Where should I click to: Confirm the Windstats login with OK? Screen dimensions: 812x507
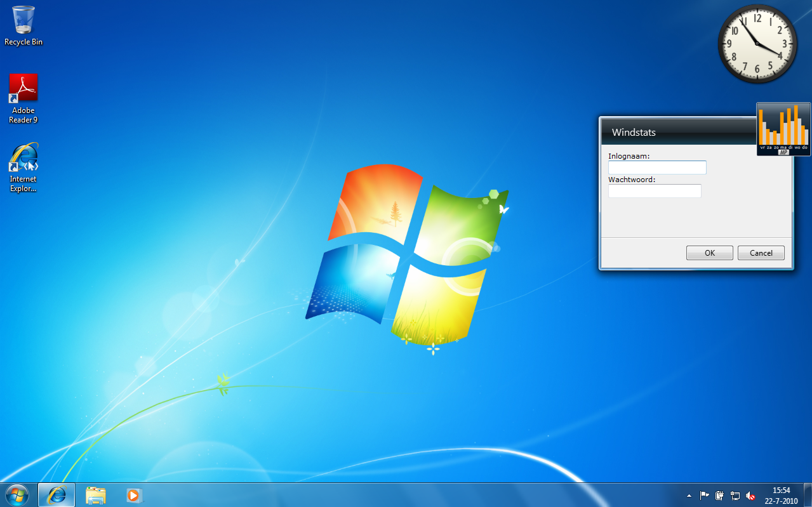[x=710, y=253]
